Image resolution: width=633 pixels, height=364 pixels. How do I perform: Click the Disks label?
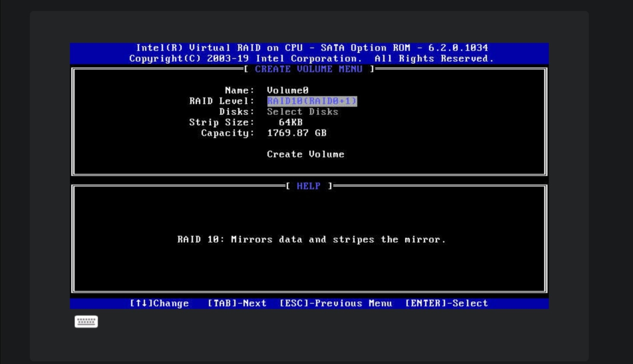click(x=236, y=112)
